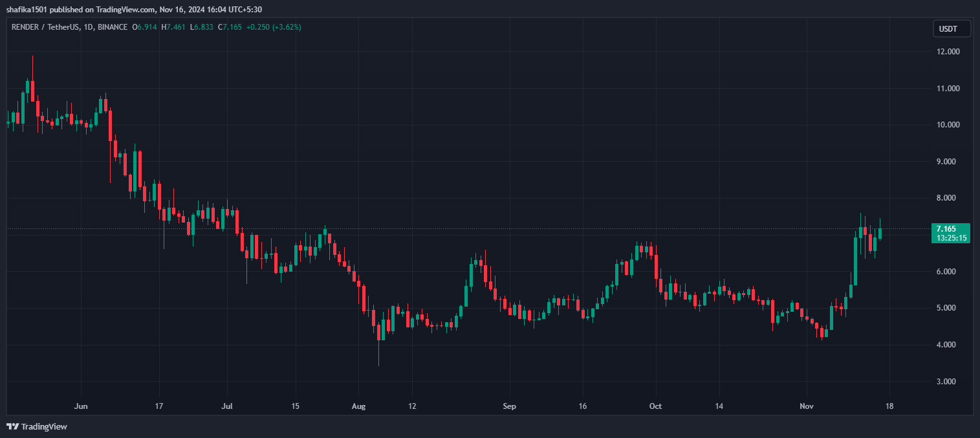Click the Oct date label on time axis
The width and height of the screenshot is (980, 438).
point(656,406)
